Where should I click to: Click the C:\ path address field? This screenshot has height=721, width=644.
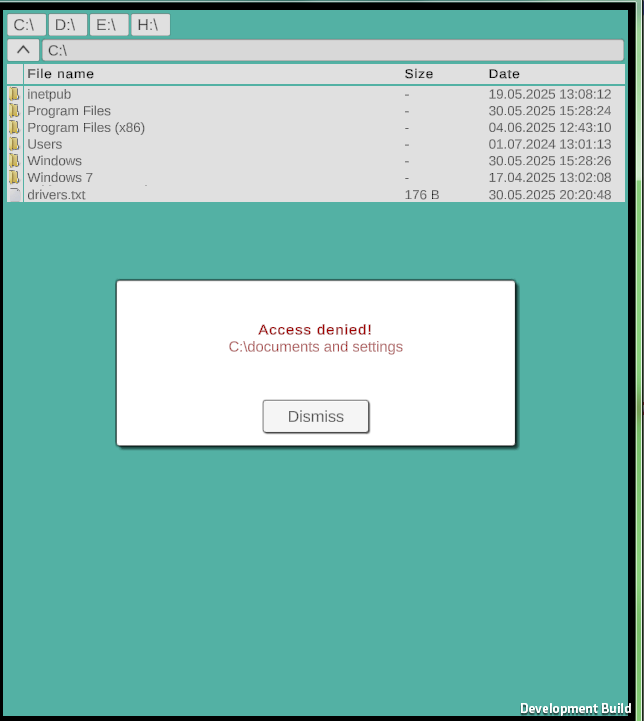coord(333,50)
